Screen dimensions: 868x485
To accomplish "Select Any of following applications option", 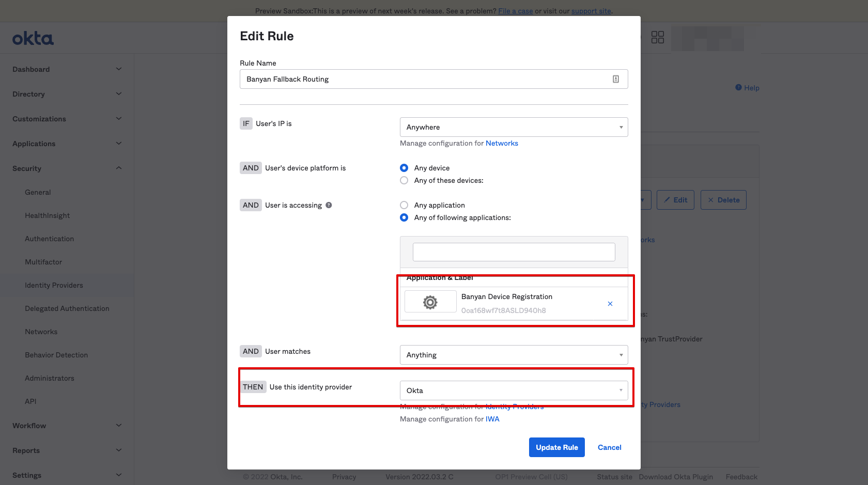I will tap(404, 217).
